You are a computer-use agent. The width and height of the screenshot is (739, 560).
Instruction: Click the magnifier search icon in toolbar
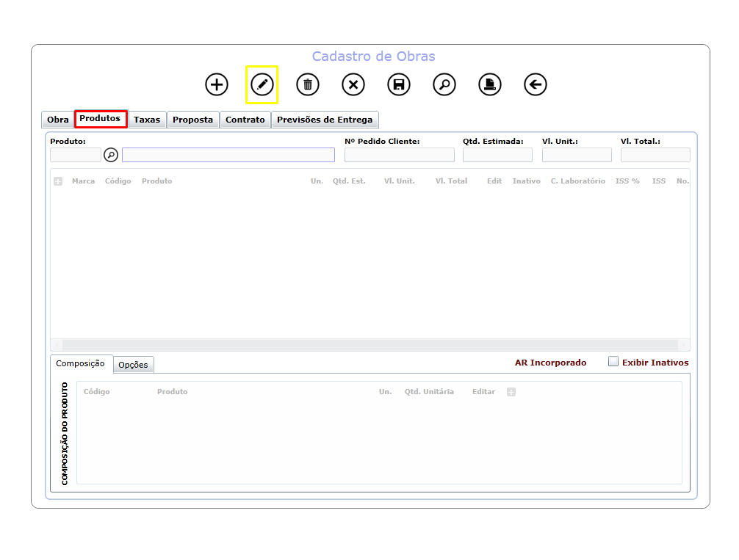coord(444,85)
